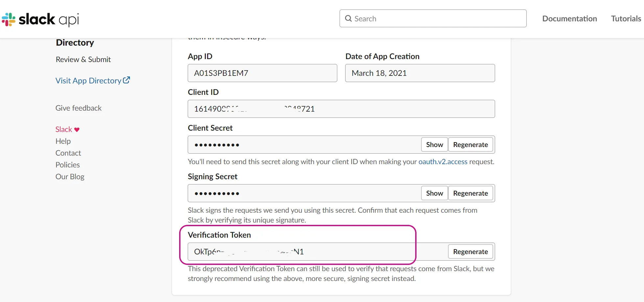Open the Documentation menu

coord(569,19)
